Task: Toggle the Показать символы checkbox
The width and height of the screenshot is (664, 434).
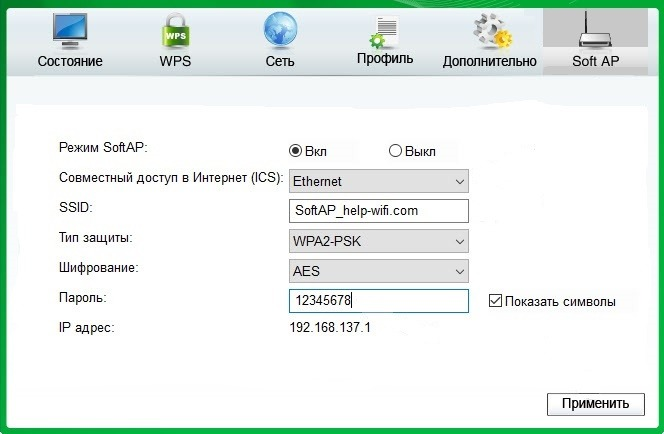Action: click(495, 301)
